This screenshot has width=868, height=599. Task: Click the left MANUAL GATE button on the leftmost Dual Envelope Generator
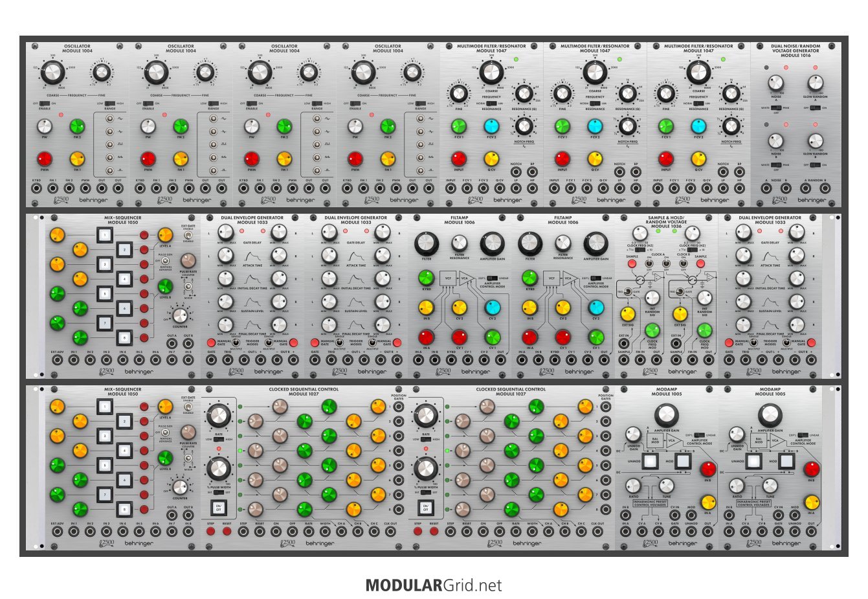[x=211, y=343]
